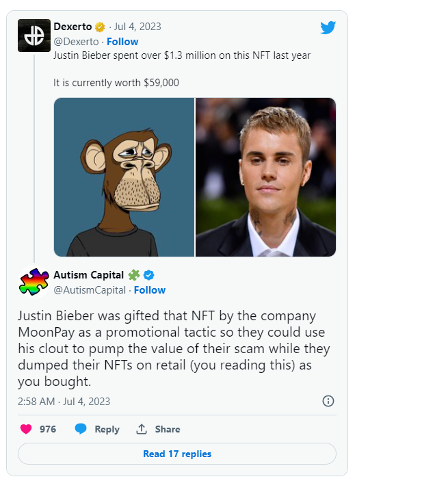Click the Twitter bird logo icon

pos(328,27)
